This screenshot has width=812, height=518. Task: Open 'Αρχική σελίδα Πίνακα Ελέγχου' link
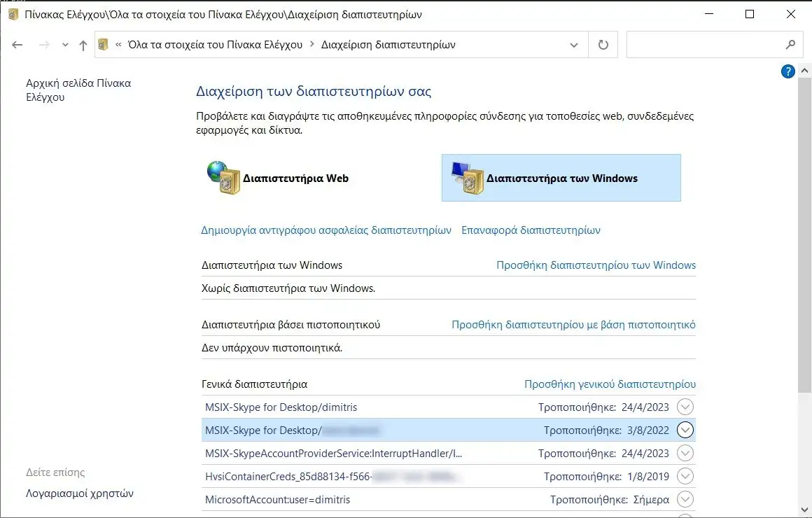[78, 90]
